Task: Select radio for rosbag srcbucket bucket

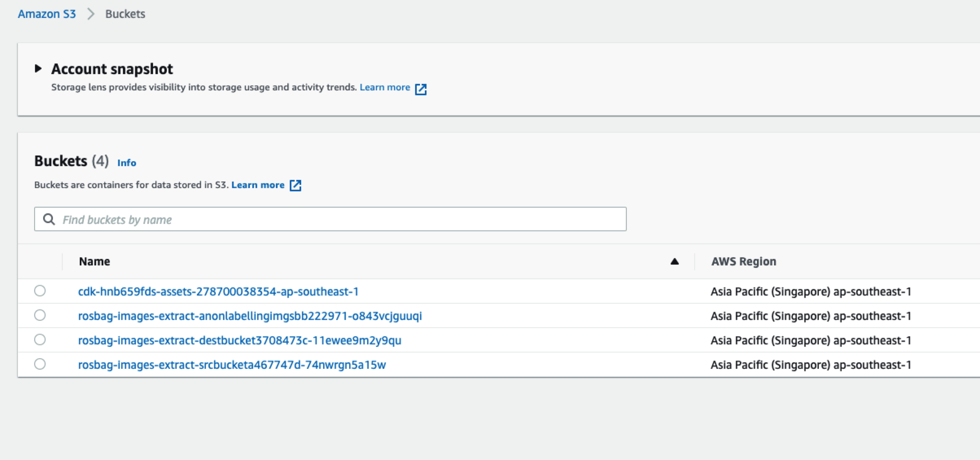Action: coord(40,364)
